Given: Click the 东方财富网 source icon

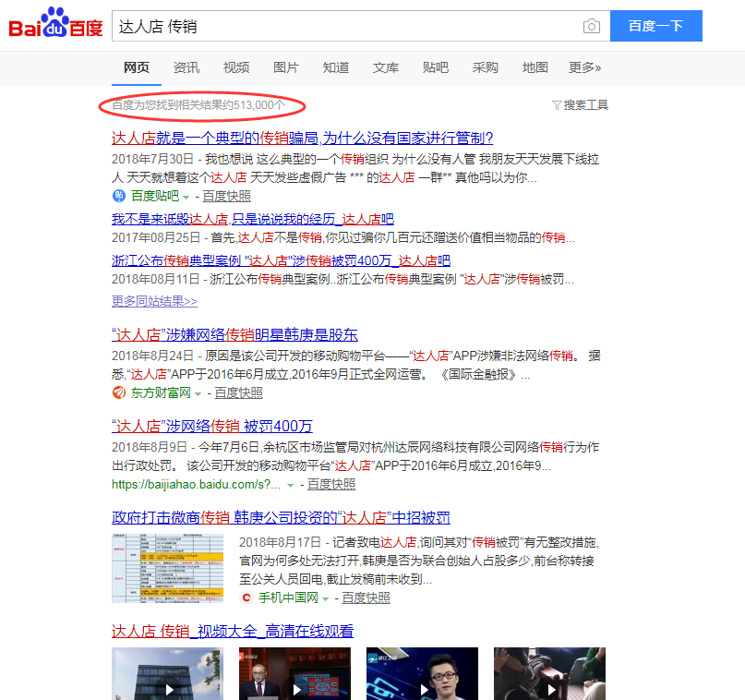Looking at the screenshot, I should coord(118,392).
